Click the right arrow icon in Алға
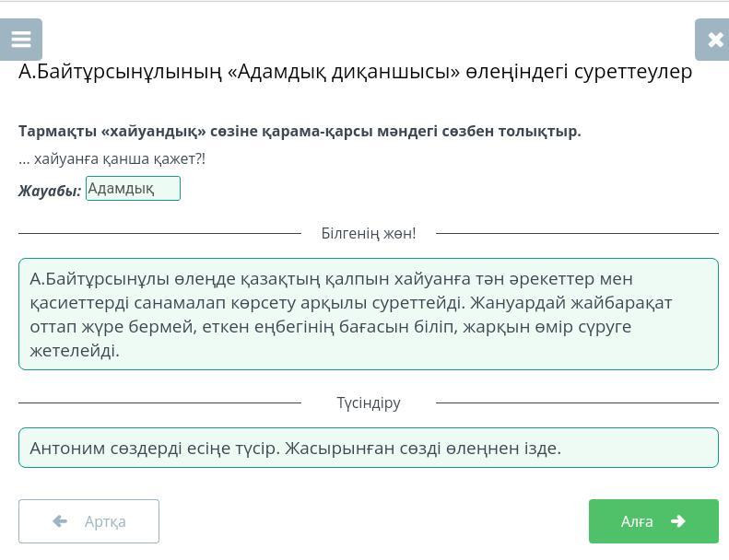 (678, 521)
